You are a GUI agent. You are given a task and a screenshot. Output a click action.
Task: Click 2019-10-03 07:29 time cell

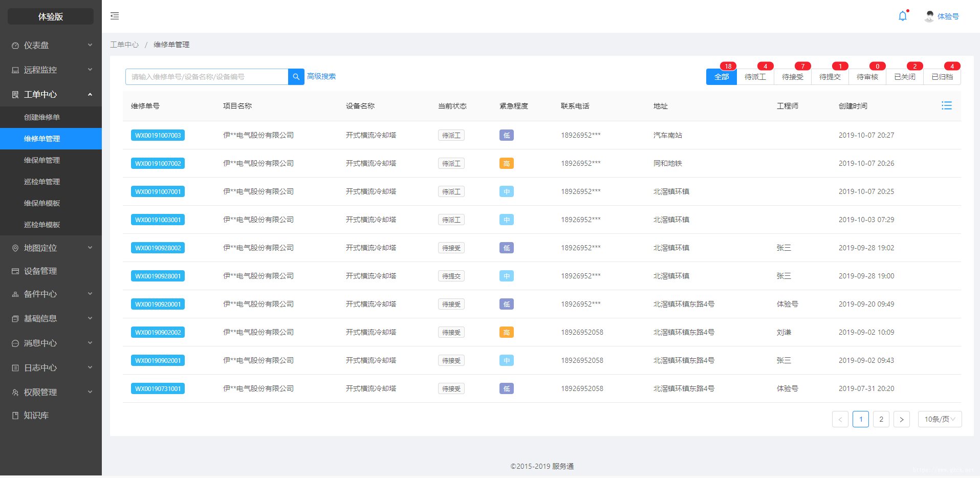tap(866, 220)
